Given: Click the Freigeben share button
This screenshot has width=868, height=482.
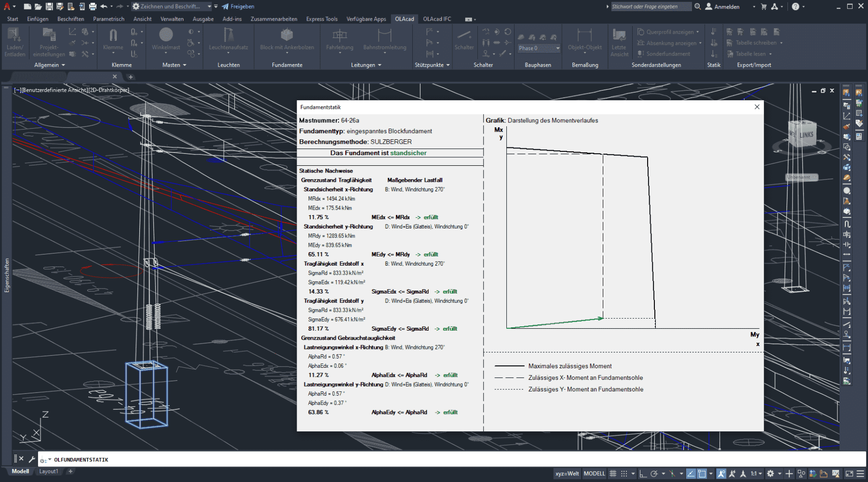Looking at the screenshot, I should point(238,6).
